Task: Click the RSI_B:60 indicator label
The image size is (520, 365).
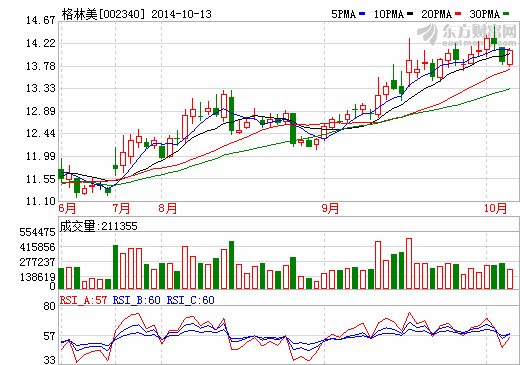Action: [137, 300]
